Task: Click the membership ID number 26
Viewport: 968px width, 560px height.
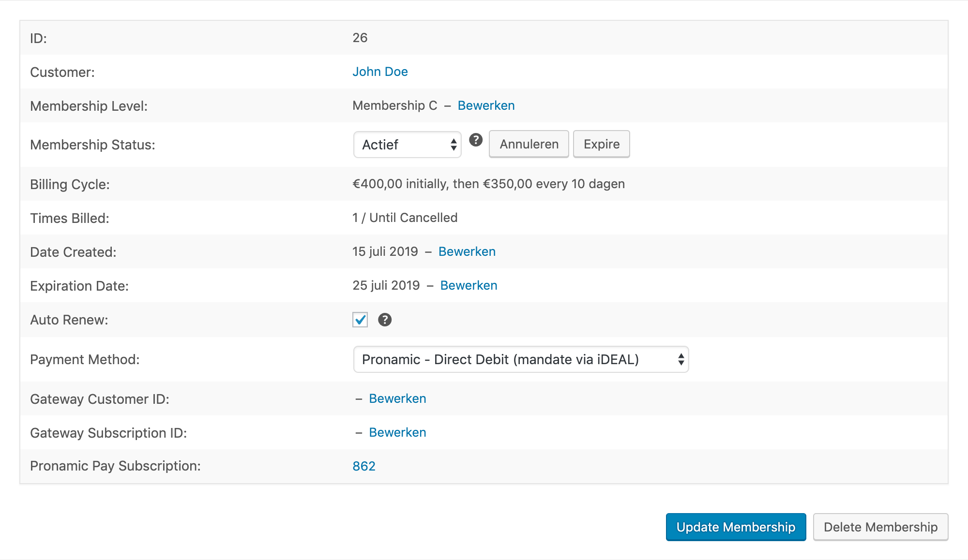Action: tap(360, 38)
